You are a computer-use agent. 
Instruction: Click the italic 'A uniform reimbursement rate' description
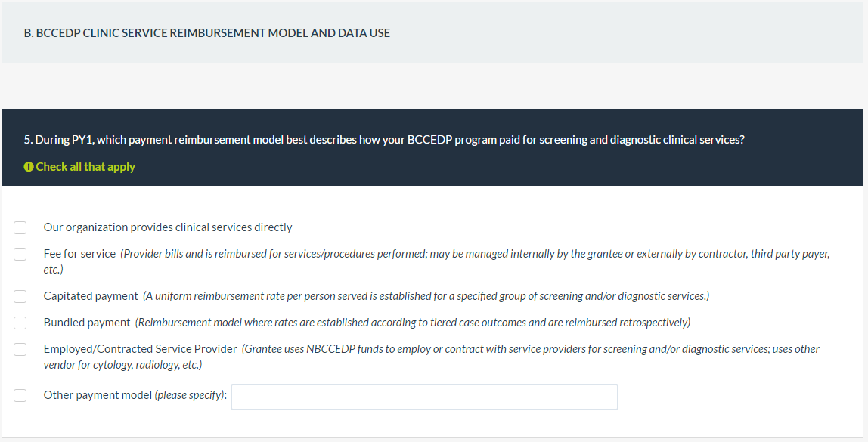pos(426,296)
